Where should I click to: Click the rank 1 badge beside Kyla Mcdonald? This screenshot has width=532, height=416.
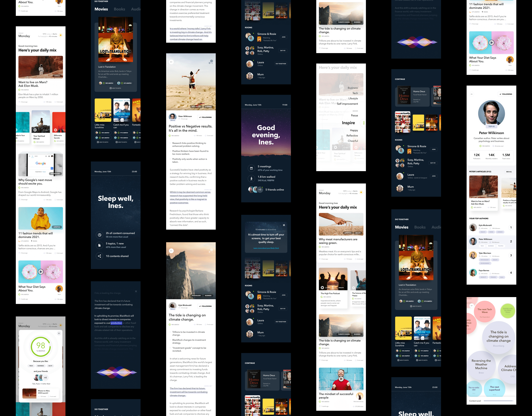click(x=511, y=228)
